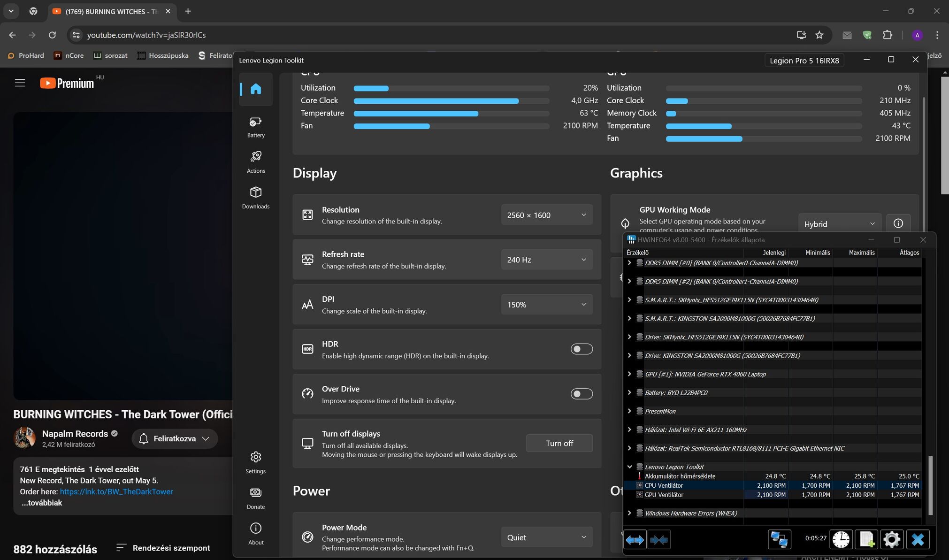Viewport: 949px width, 560px height.
Task: Open the Feliratkozva subscription dropdown
Action: (175, 438)
